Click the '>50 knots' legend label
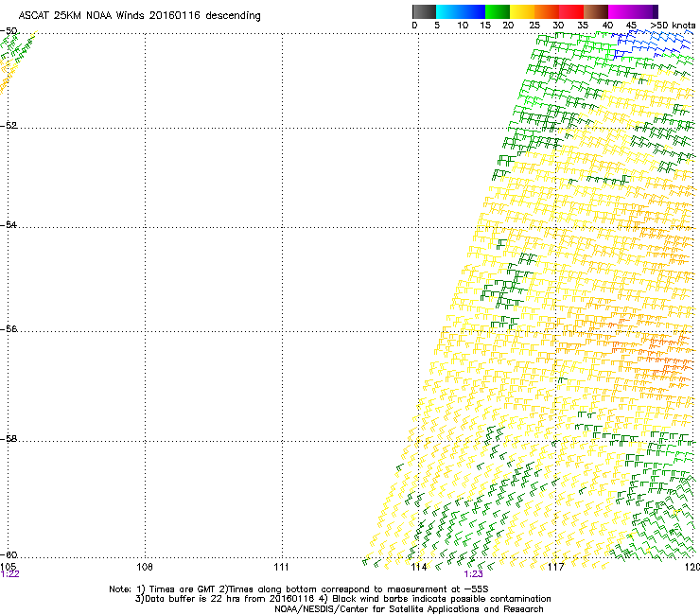The width and height of the screenshot is (700, 615). [673, 26]
